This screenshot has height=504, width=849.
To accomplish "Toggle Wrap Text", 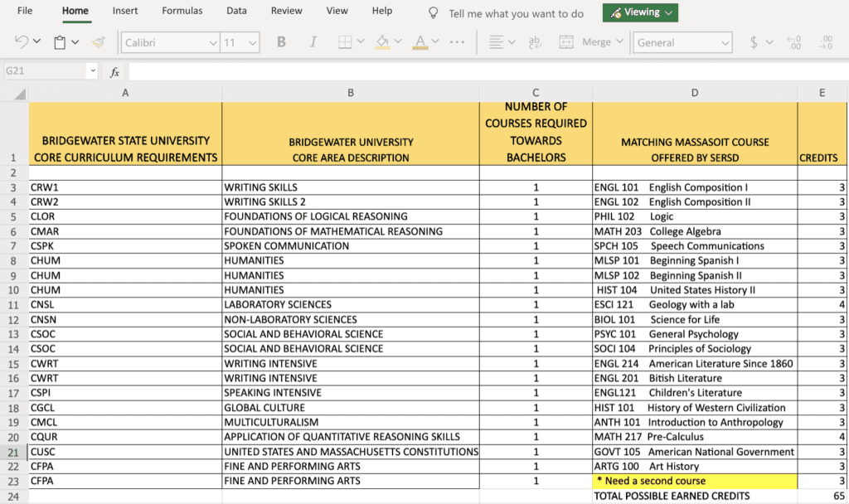I will [x=535, y=42].
